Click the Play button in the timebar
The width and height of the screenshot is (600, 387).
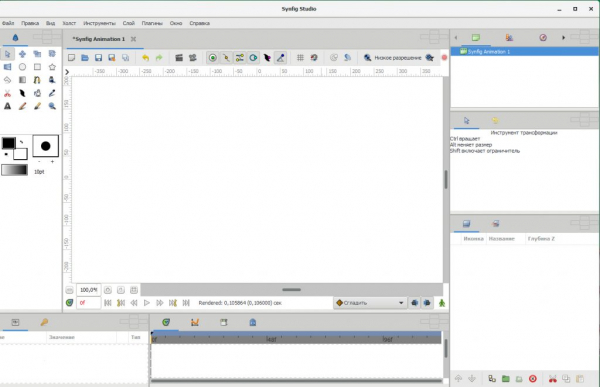tap(147, 303)
